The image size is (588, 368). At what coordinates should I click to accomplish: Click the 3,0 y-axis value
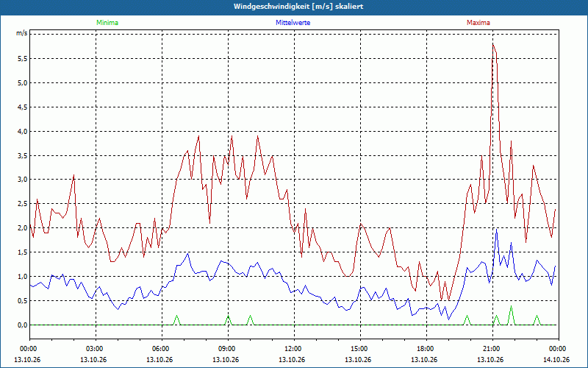coord(23,180)
